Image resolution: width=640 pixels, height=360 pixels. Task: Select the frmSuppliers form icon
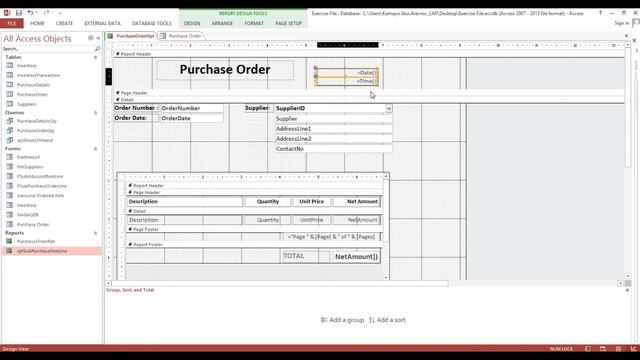(10, 167)
